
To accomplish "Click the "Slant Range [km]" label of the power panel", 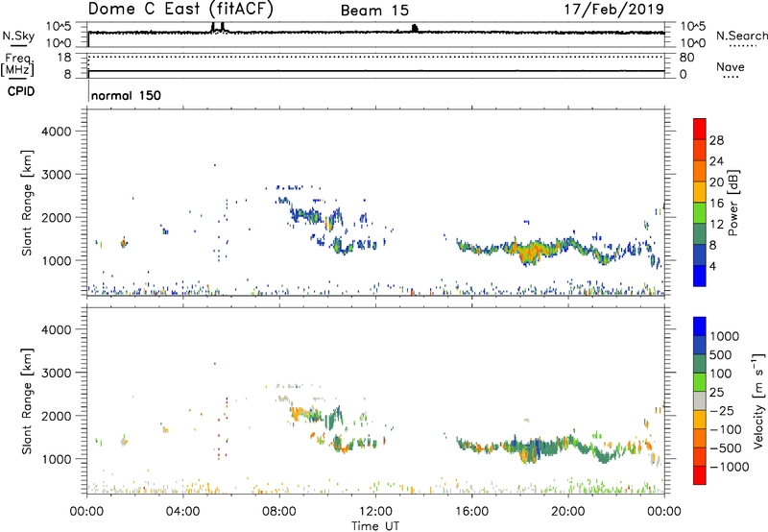I will click(27, 203).
